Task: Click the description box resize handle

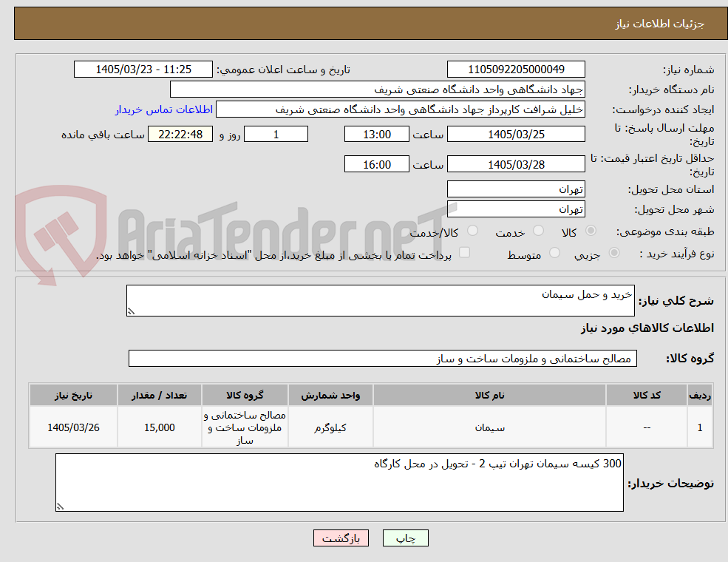Action: (131, 311)
